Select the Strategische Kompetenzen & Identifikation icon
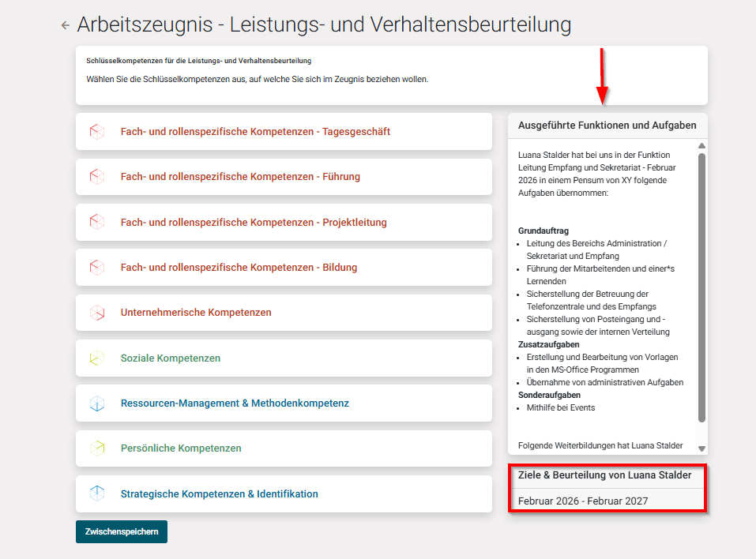This screenshot has width=756, height=559. click(x=98, y=493)
